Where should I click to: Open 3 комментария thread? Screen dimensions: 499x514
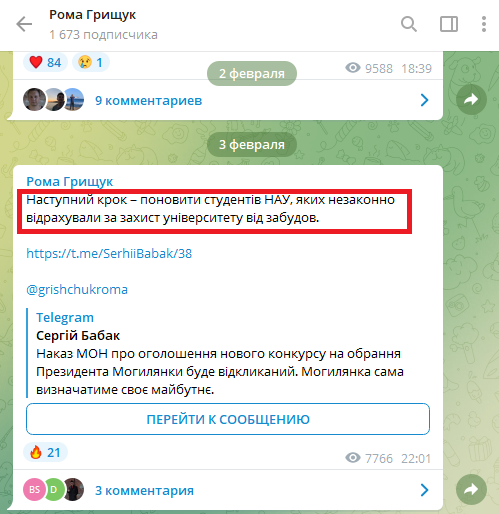(x=144, y=490)
